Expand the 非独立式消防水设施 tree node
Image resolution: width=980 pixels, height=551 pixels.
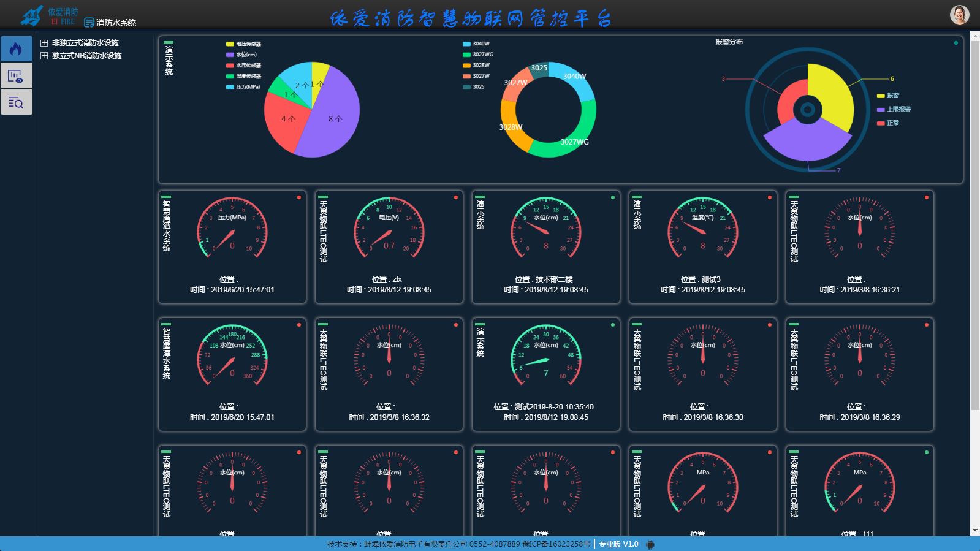tap(44, 43)
